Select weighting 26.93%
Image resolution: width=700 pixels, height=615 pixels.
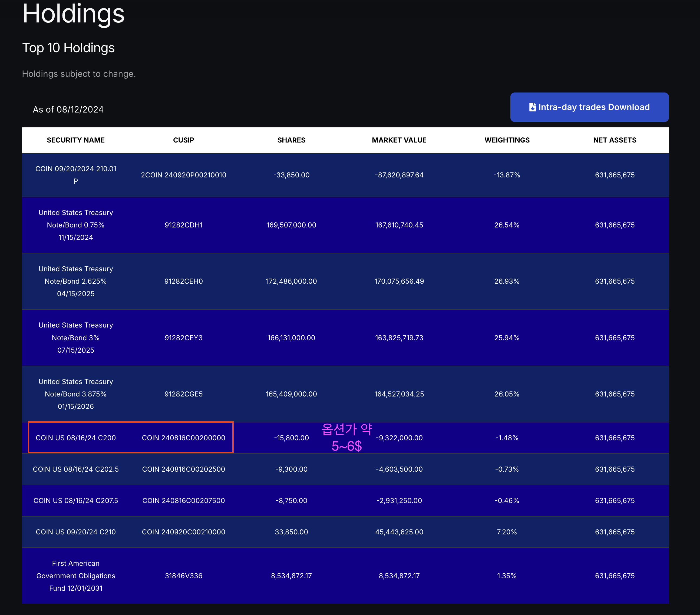click(507, 281)
